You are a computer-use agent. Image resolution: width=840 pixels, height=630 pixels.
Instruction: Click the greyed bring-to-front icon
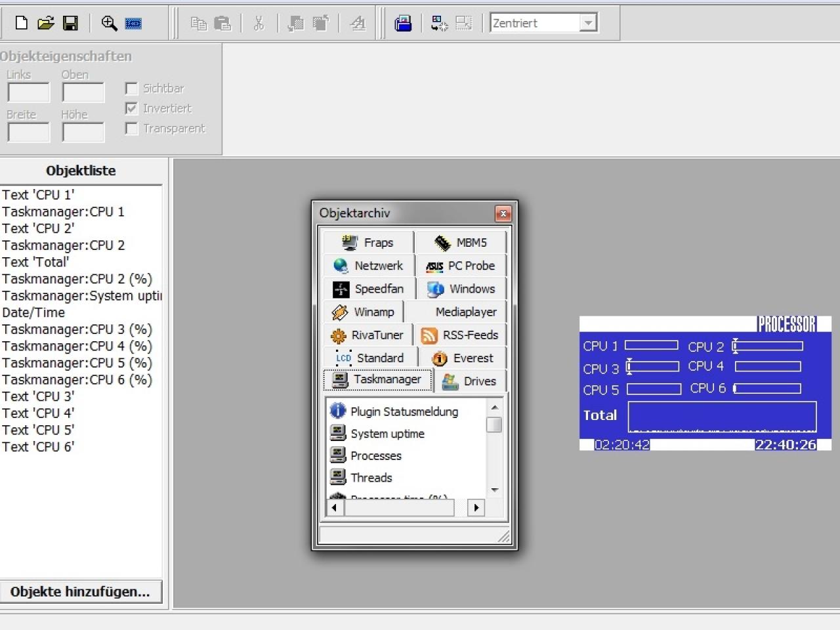point(320,24)
